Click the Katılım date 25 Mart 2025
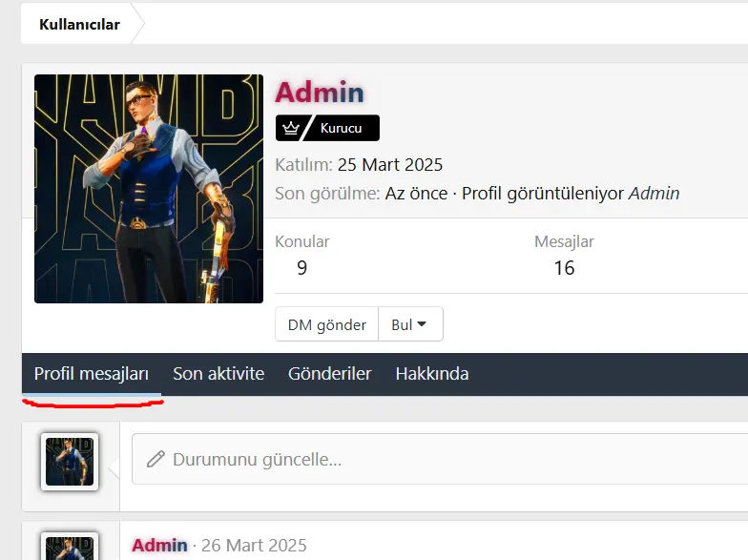The width and height of the screenshot is (748, 560). 390,164
